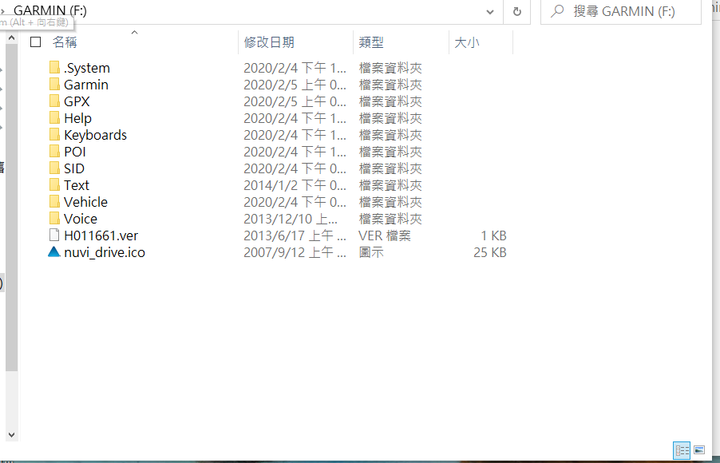Click the 圖示 type cell
The width and height of the screenshot is (720, 463).
(x=371, y=252)
